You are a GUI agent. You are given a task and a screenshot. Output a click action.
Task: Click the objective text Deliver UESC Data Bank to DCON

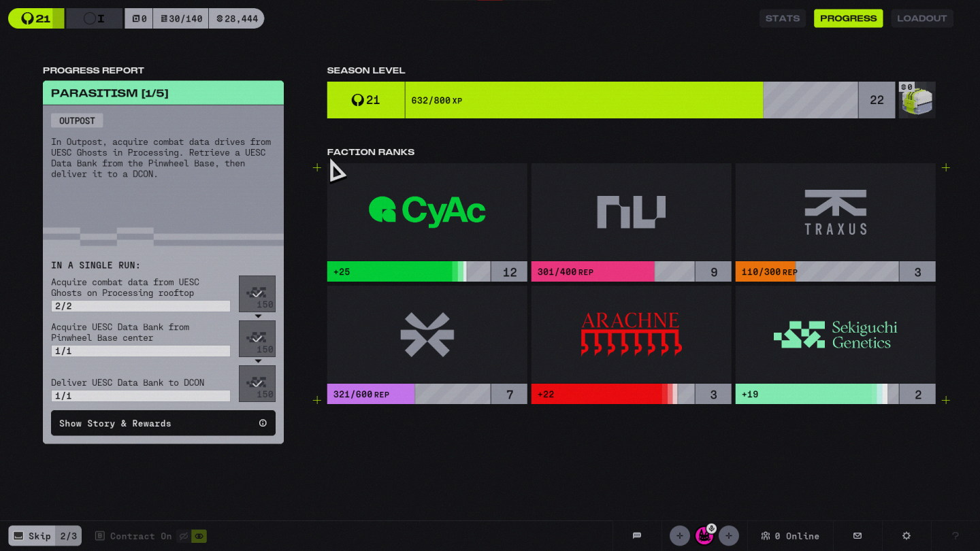pyautogui.click(x=128, y=382)
